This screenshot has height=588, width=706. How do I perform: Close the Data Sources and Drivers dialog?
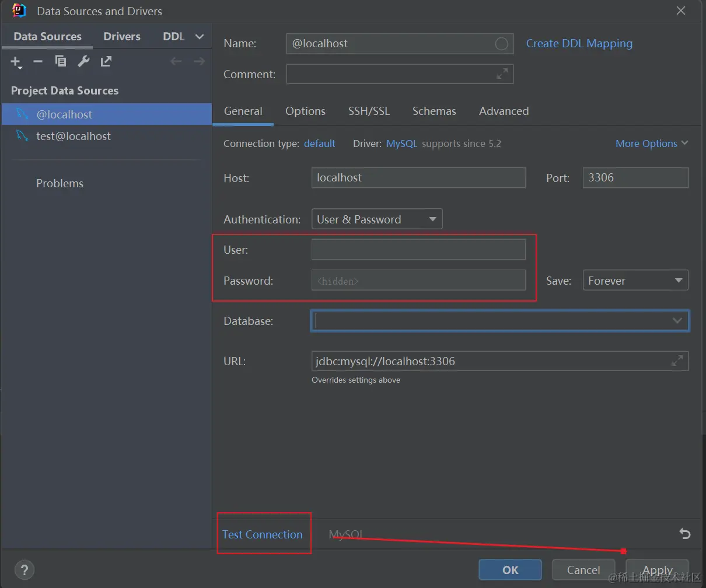coord(680,10)
